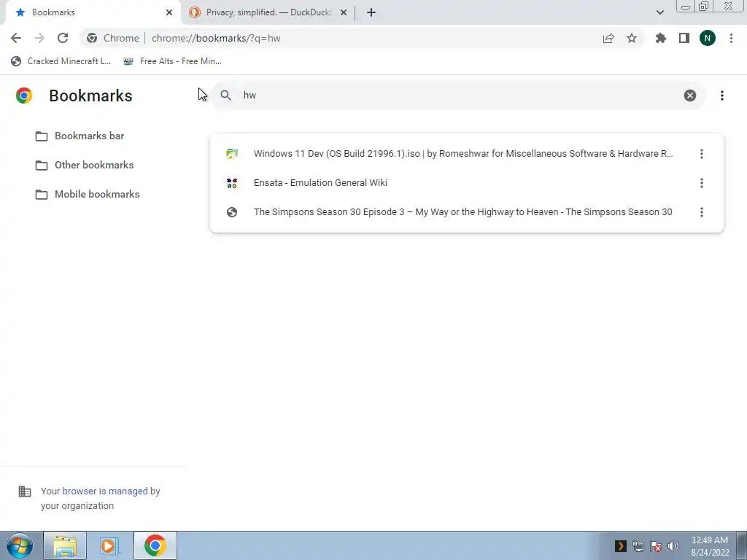
Task: Open the tab search dropdown arrow
Action: (x=659, y=12)
